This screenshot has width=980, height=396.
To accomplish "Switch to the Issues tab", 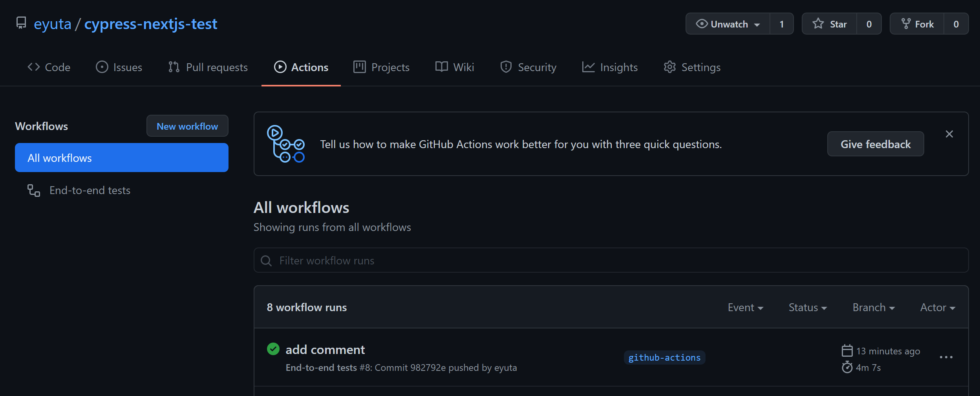I will point(119,67).
